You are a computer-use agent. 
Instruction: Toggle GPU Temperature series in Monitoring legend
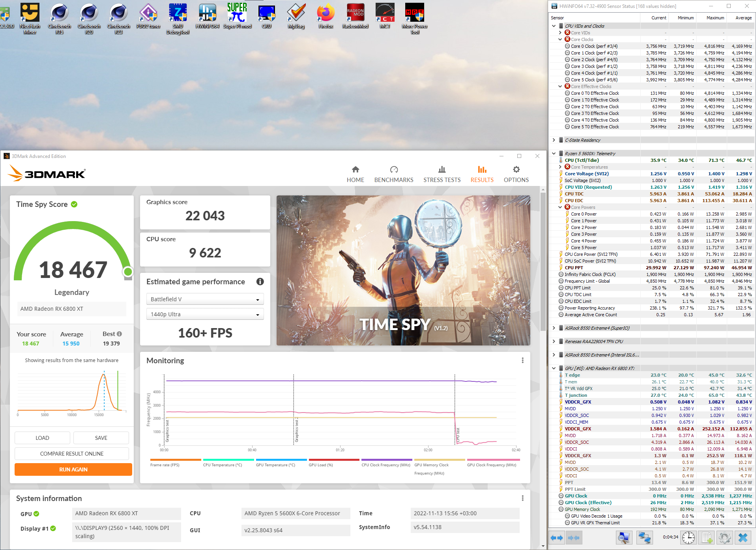(281, 463)
